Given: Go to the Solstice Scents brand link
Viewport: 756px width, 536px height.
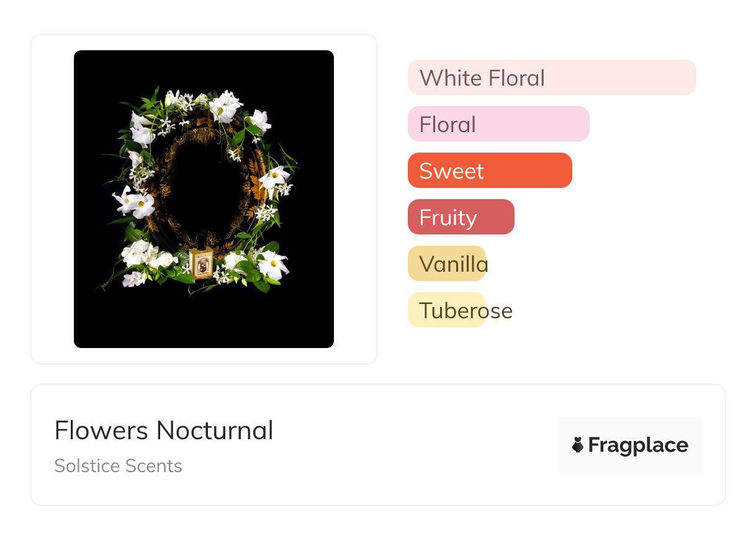Looking at the screenshot, I should [x=118, y=466].
